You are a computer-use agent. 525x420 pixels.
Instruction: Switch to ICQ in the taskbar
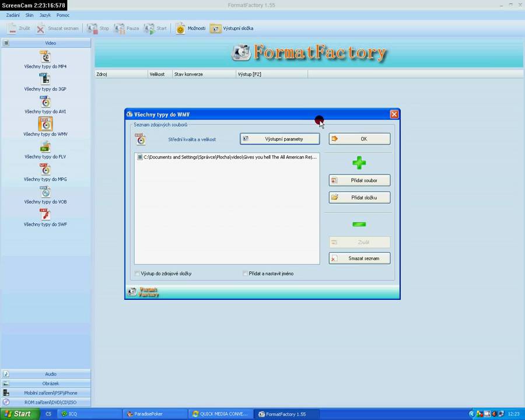pyautogui.click(x=90, y=414)
